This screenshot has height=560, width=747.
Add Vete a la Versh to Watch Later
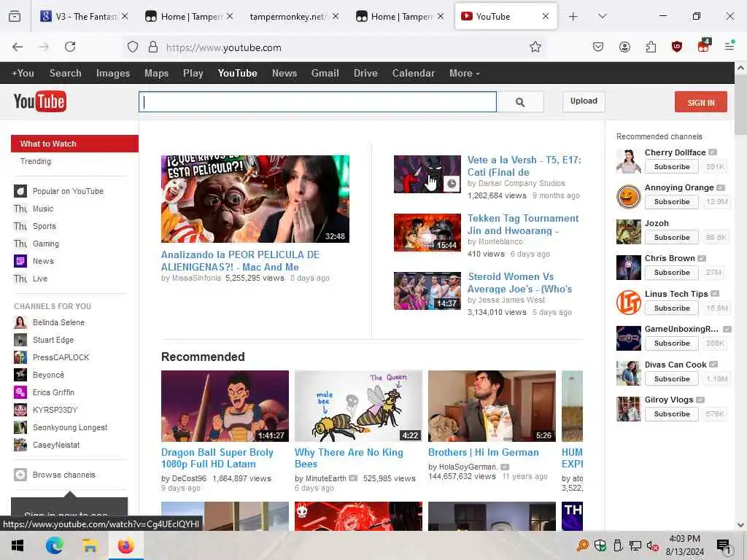tap(452, 184)
